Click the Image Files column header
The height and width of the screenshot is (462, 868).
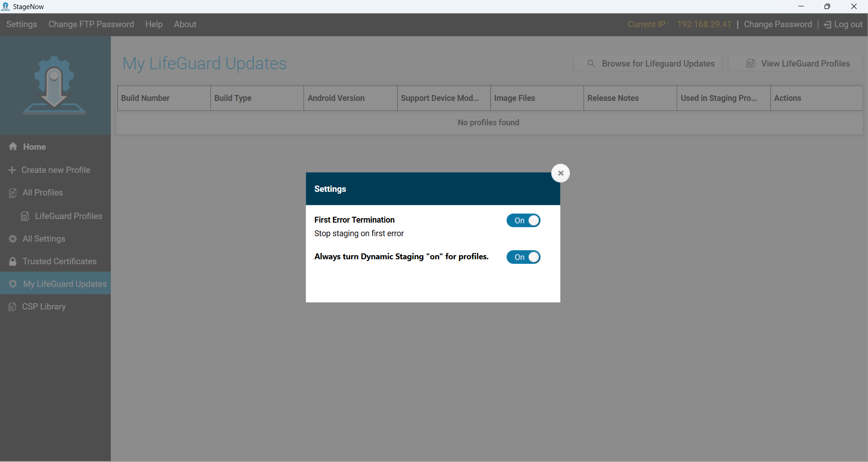[537, 98]
